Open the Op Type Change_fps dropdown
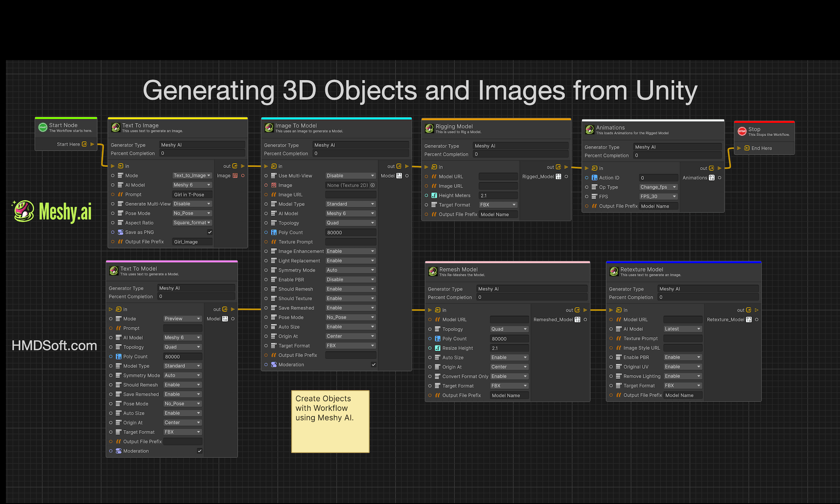Screen dimensions: 840x504 click(658, 187)
